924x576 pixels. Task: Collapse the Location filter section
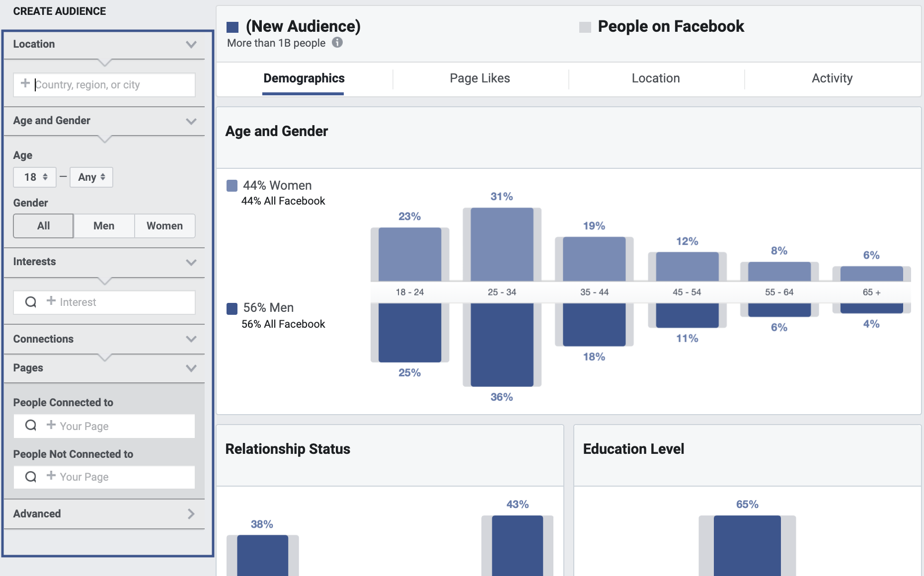[191, 44]
